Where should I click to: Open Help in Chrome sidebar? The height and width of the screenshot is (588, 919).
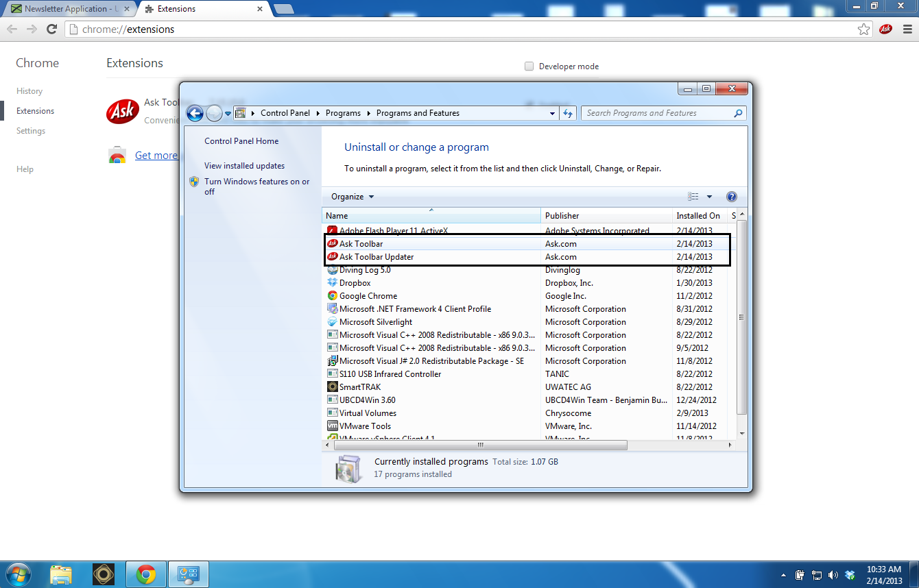25,169
